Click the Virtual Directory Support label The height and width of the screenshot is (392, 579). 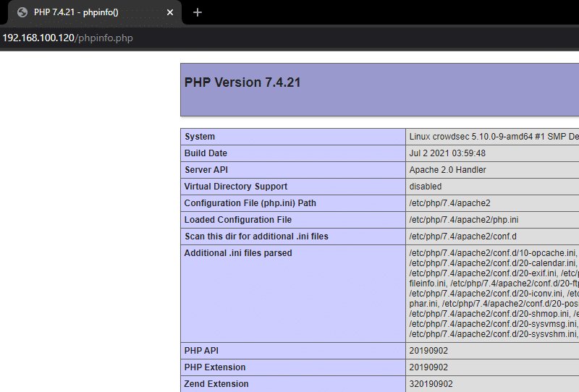(236, 187)
